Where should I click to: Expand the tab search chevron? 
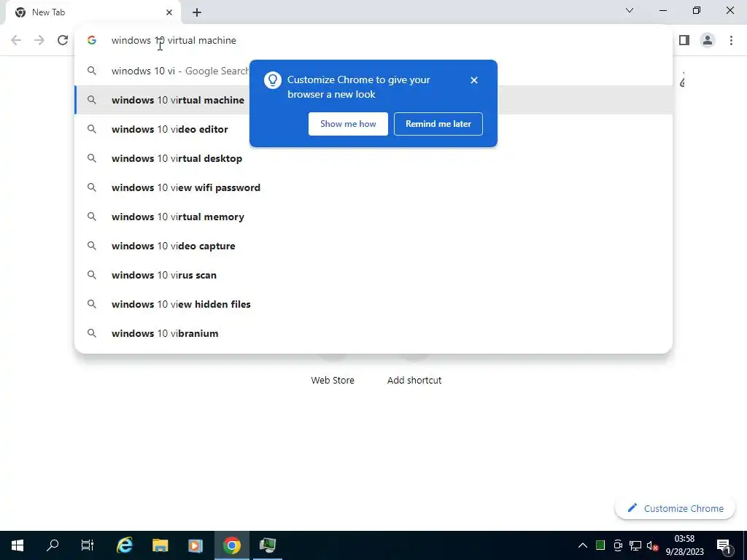pyautogui.click(x=630, y=10)
